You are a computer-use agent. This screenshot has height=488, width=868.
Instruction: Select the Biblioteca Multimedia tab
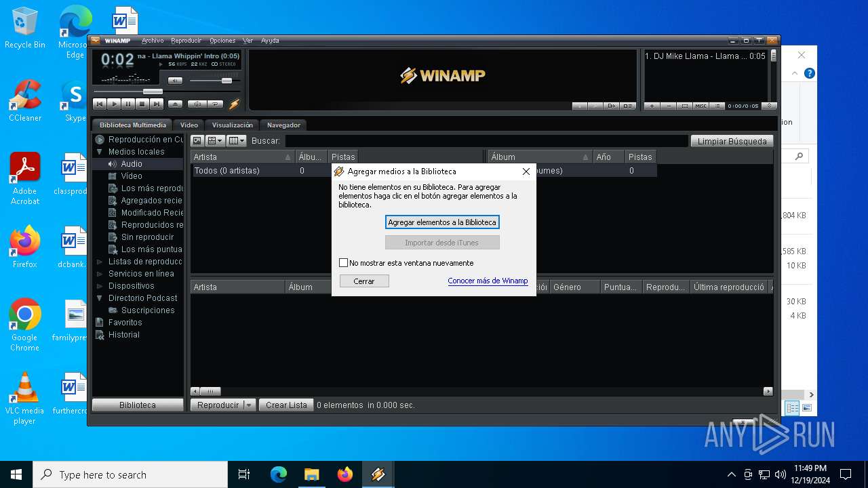coord(133,125)
